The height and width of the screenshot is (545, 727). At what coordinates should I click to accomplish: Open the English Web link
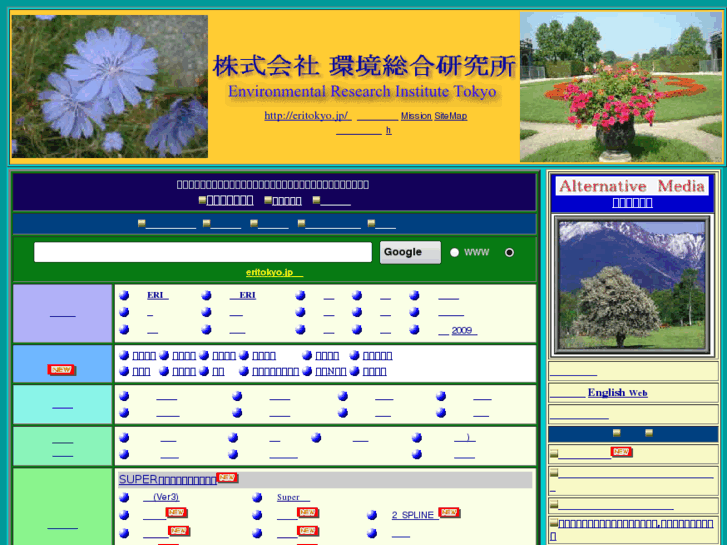tap(618, 393)
